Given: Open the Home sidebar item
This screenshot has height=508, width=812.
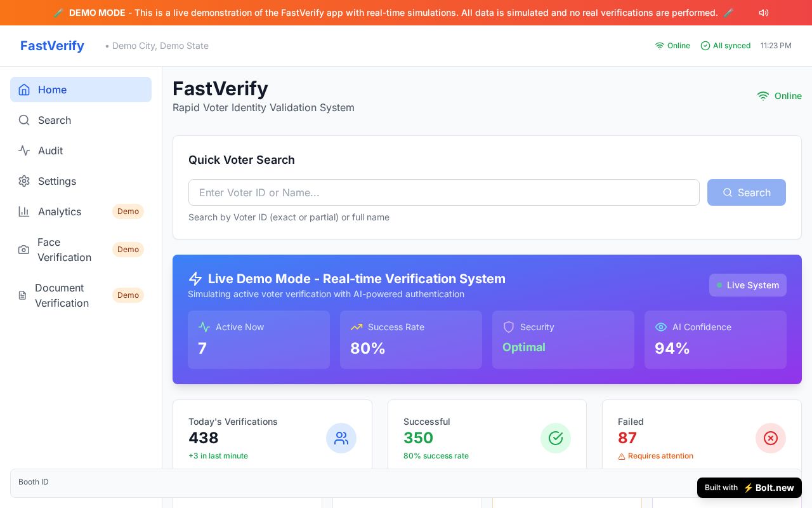Looking at the screenshot, I should [x=81, y=90].
